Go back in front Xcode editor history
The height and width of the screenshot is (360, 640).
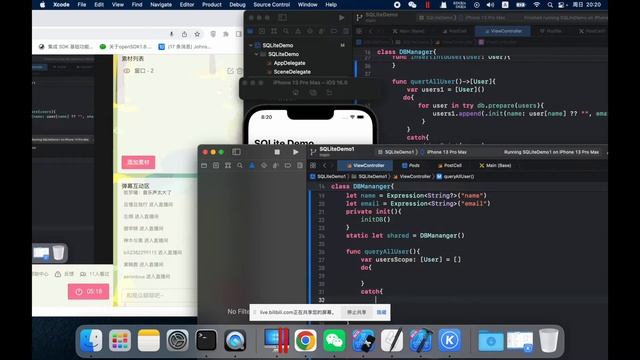325,165
